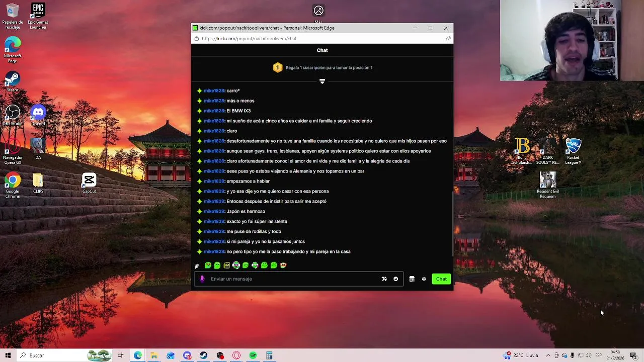Open Opera GX from the taskbar

(236, 355)
